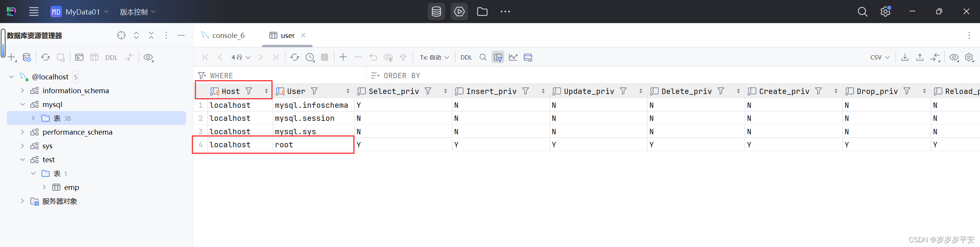Show chart view of data
Screen dimensions: 980x247
click(513, 57)
